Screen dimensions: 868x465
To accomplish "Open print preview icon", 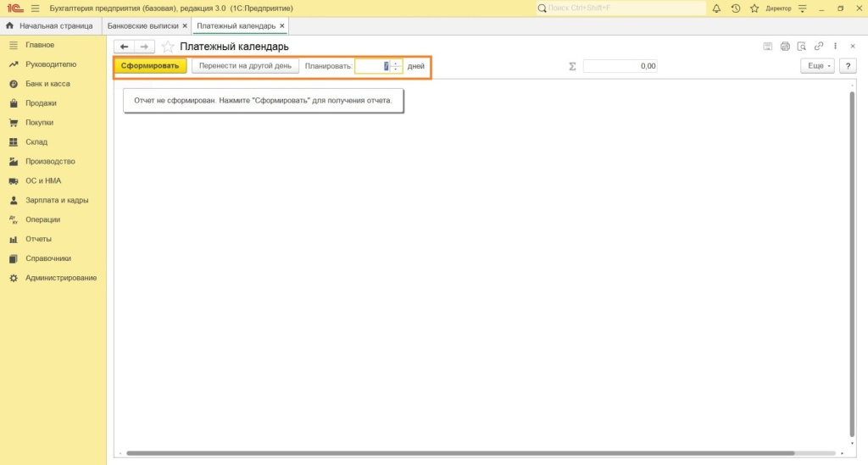I will pos(801,47).
